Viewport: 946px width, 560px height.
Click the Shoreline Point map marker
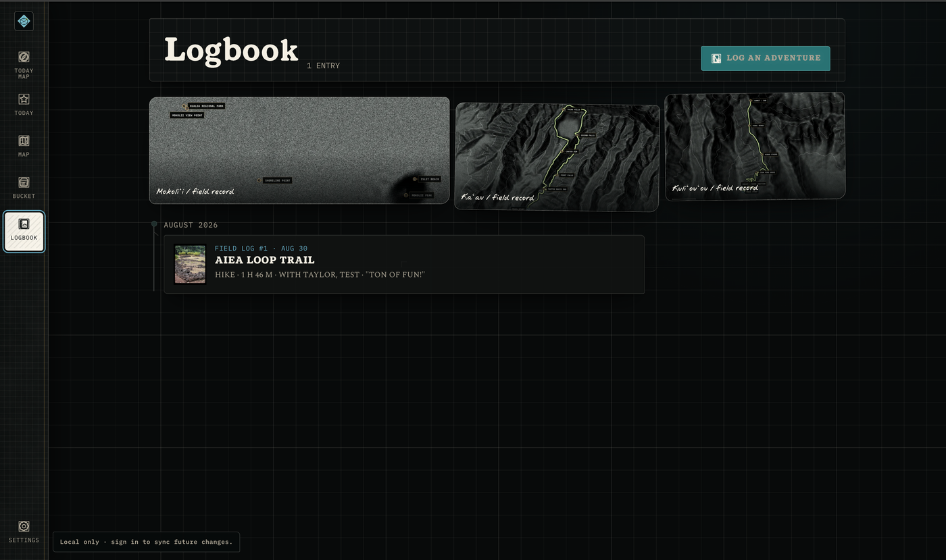click(x=259, y=180)
